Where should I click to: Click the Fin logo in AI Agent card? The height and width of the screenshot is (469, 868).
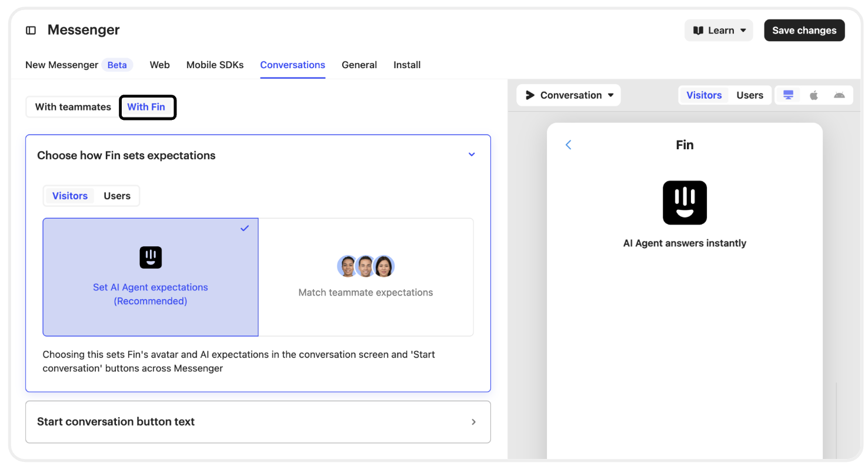pos(151,257)
